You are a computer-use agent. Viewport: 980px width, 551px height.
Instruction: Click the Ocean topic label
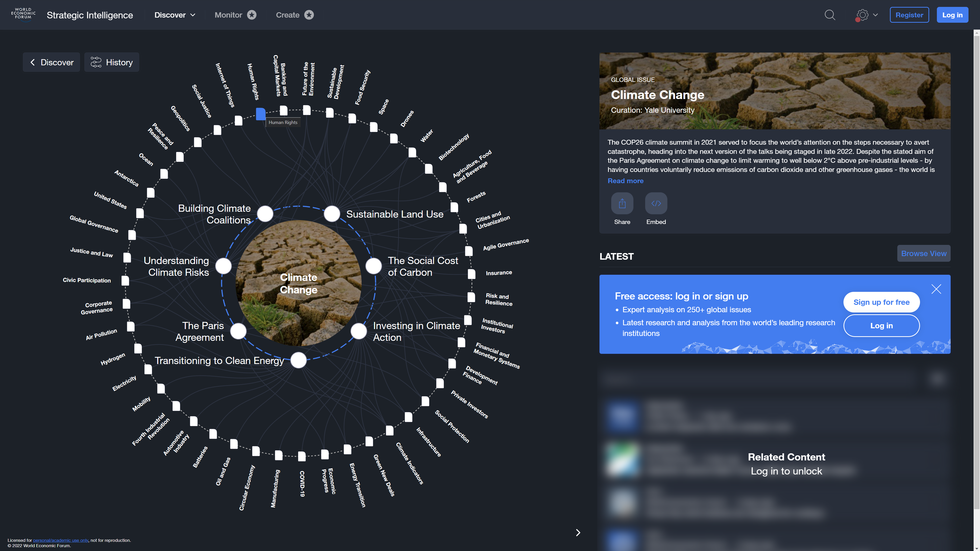[146, 159]
